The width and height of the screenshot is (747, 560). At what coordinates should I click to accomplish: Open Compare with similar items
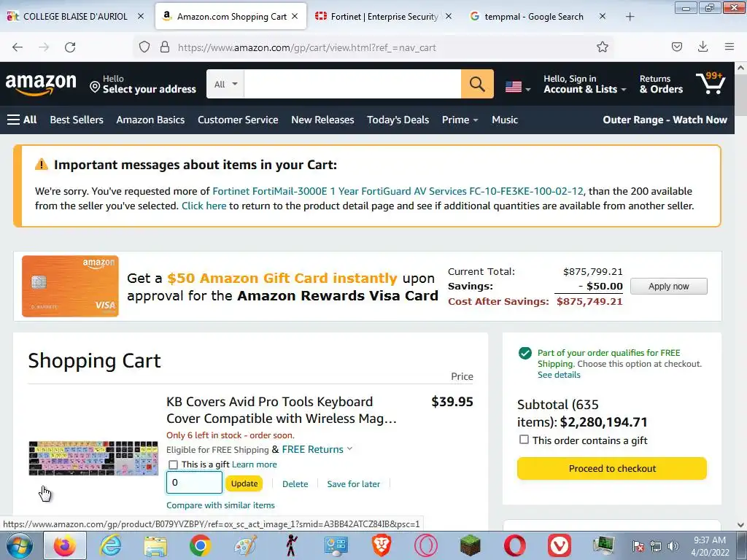point(220,505)
